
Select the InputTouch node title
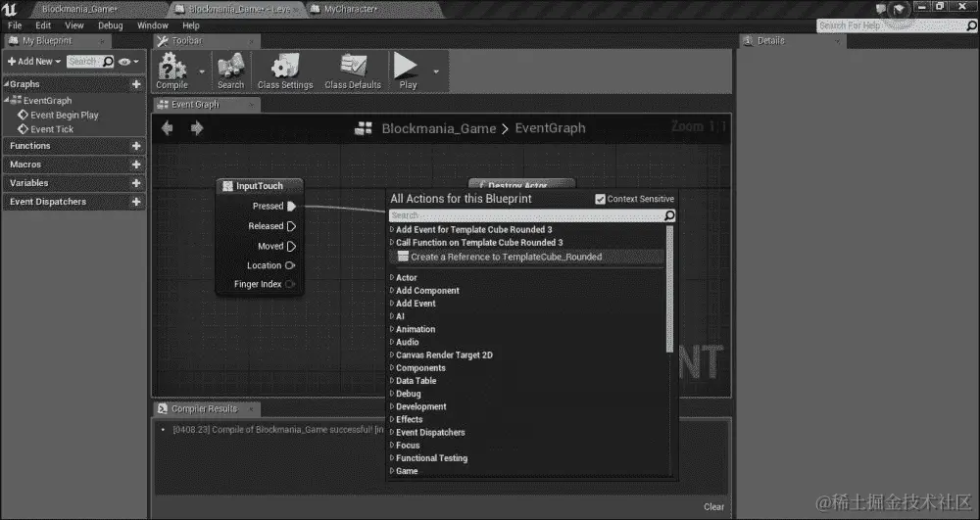click(x=260, y=186)
